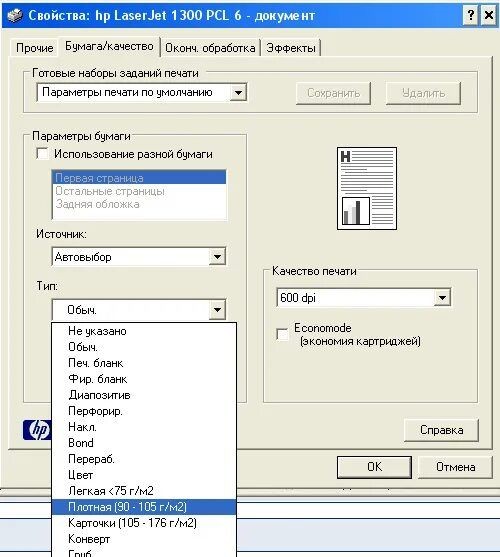
Task: Go to the 'Эффекты' tab
Action: 291,48
